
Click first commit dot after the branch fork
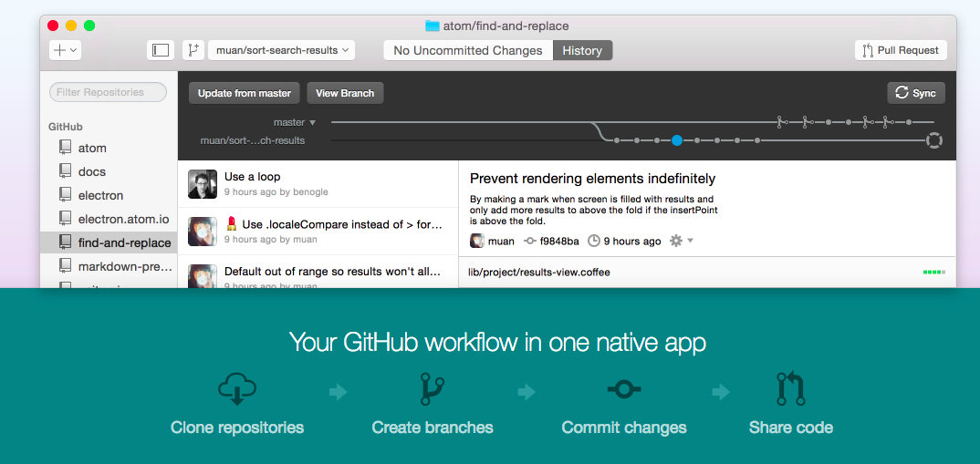click(x=617, y=140)
